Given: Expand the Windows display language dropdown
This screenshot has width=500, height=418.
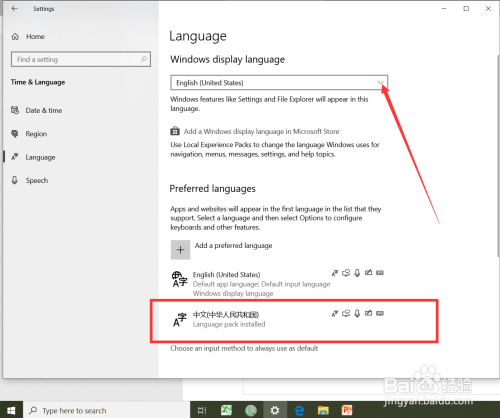Looking at the screenshot, I should pyautogui.click(x=279, y=83).
